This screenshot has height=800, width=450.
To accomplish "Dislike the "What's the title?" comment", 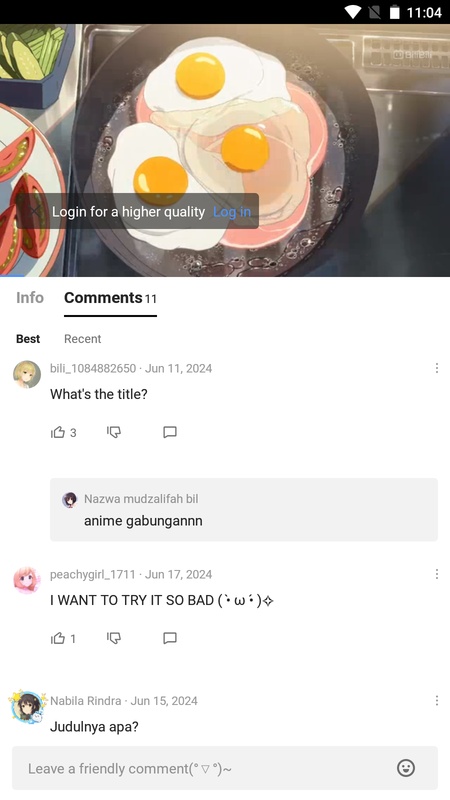I will pyautogui.click(x=114, y=433).
